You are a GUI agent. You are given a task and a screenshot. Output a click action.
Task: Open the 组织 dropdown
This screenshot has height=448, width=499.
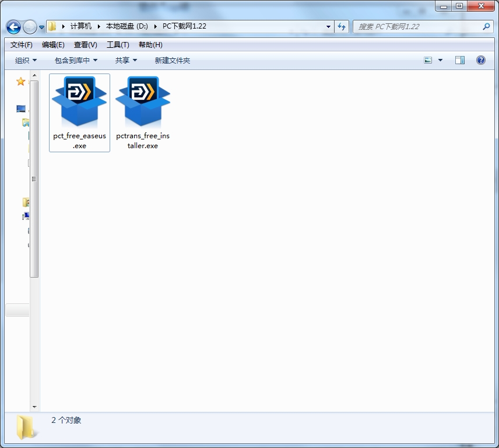pos(26,60)
